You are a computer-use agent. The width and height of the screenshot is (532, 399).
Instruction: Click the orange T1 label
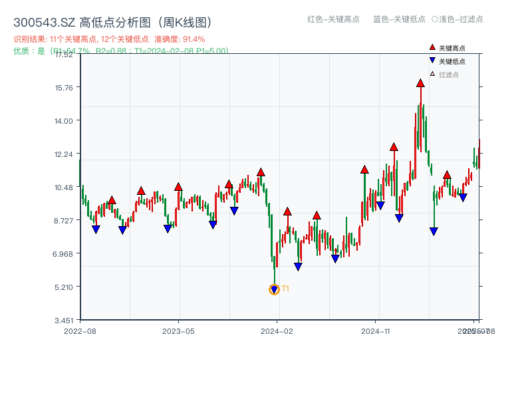[285, 289]
